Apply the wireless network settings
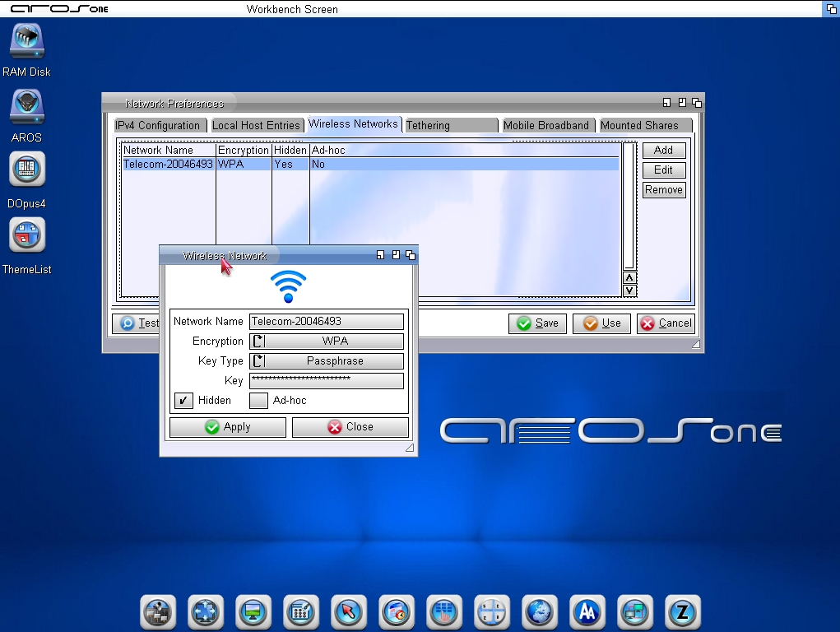This screenshot has width=840, height=632. 228,427
